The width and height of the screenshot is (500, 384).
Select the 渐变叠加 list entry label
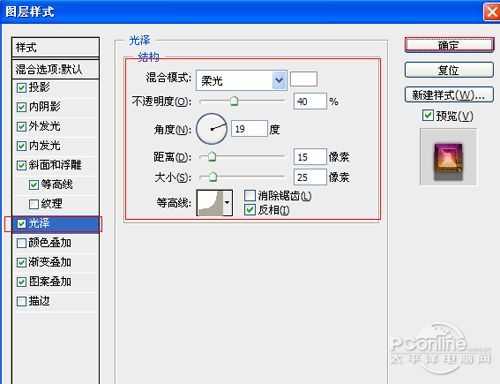(50, 262)
